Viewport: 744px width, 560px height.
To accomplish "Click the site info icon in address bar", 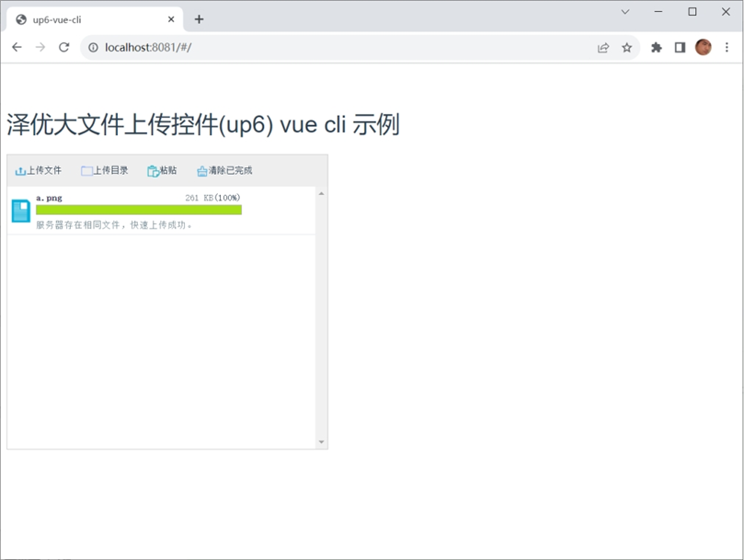I will coord(93,47).
